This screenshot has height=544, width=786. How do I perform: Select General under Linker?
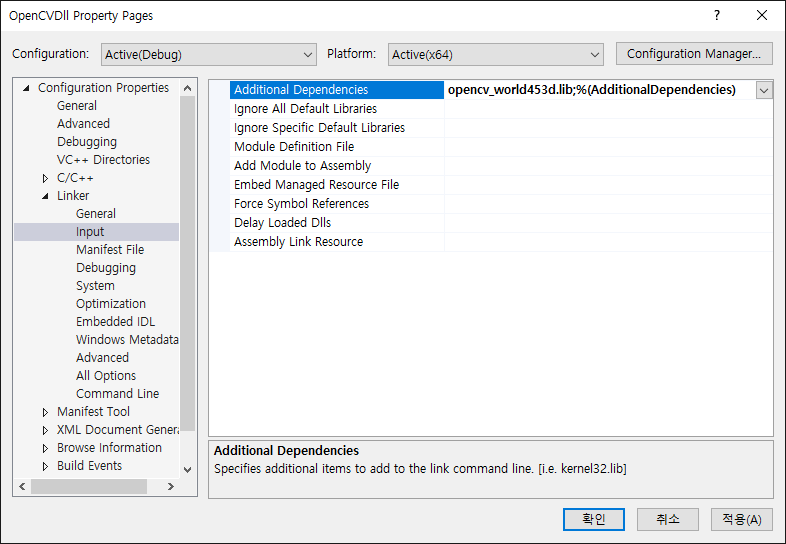[96, 214]
